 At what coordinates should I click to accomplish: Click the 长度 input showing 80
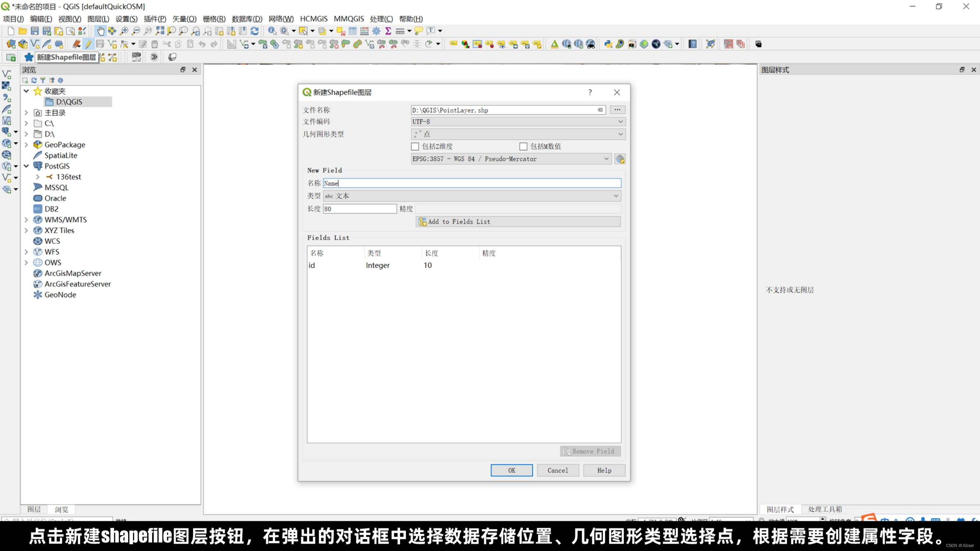coord(360,209)
